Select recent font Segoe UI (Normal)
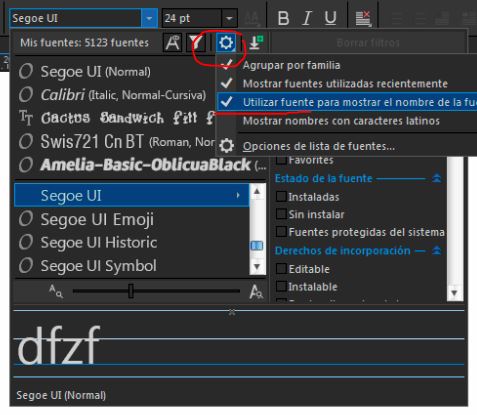This screenshot has height=415, width=477. [x=95, y=72]
